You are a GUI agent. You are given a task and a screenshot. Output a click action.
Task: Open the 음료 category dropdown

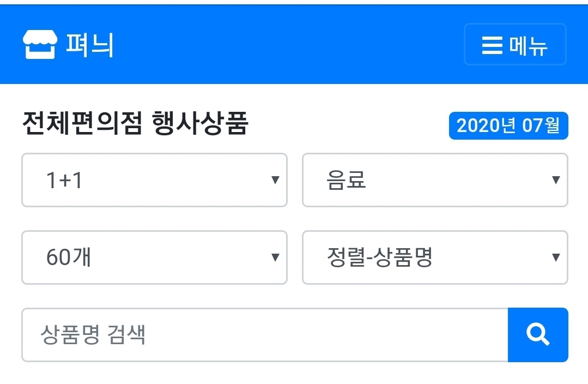[x=434, y=180]
